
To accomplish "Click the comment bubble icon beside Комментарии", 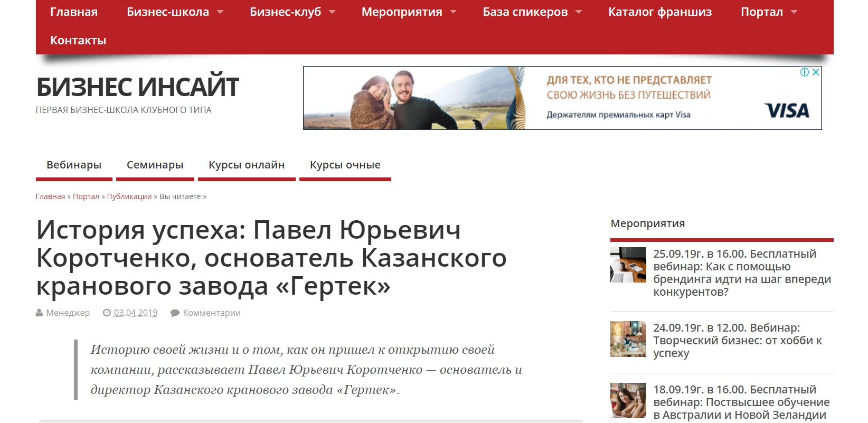I will pyautogui.click(x=175, y=313).
